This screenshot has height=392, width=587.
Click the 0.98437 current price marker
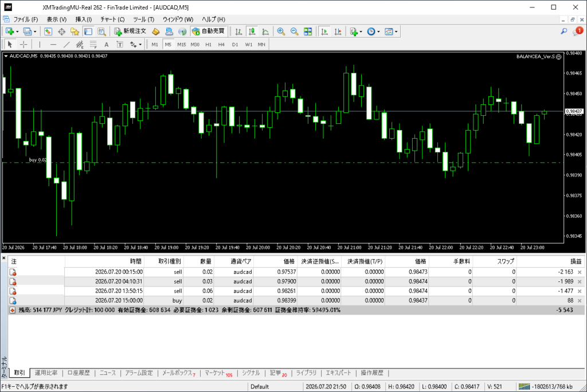pos(574,111)
